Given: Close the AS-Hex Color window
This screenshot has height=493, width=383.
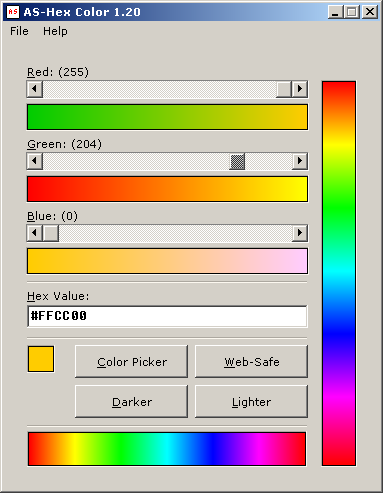Looking at the screenshot, I should click(x=370, y=12).
